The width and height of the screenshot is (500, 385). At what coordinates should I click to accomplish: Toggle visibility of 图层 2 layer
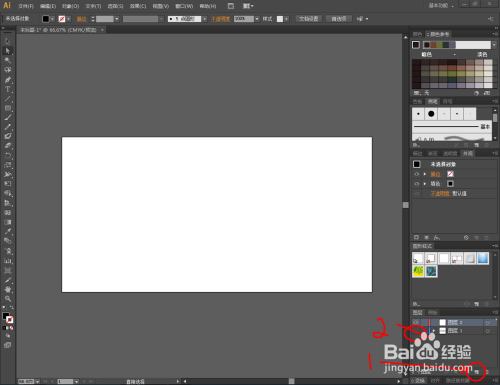pos(416,322)
